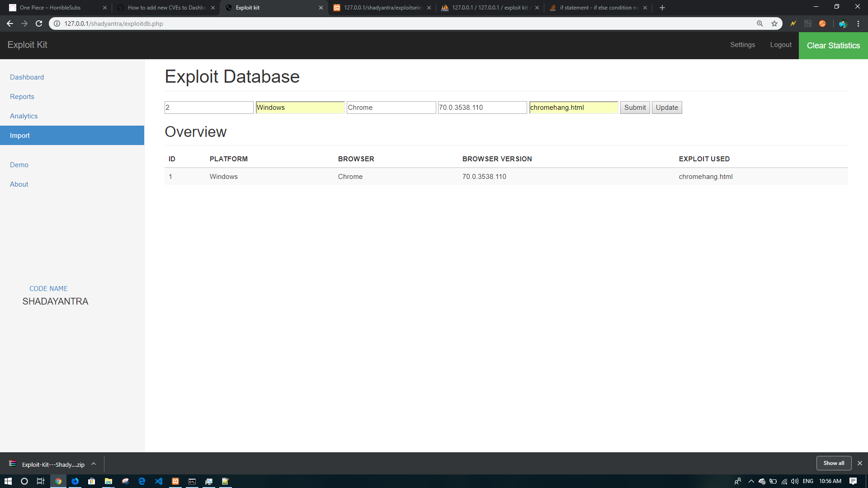
Task: Click the browser forward arrow
Action: point(24,23)
